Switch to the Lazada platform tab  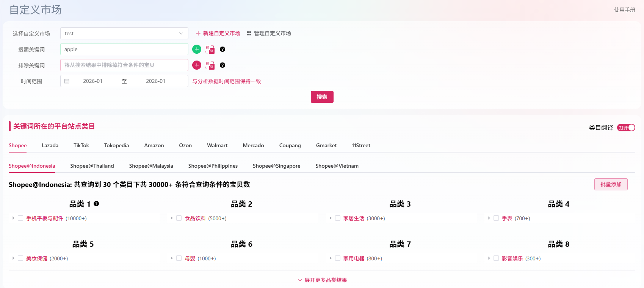[50, 145]
